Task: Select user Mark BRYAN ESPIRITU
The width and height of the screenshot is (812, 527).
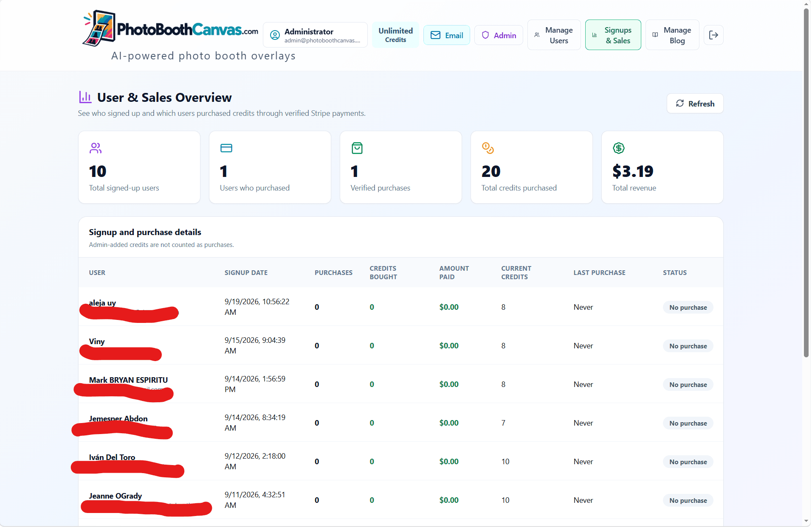Action: click(128, 380)
